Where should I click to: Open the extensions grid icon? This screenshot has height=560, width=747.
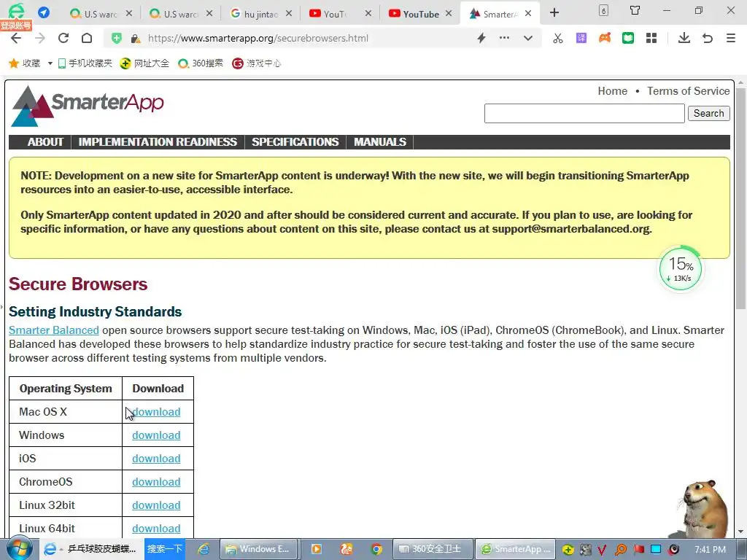pos(651,38)
